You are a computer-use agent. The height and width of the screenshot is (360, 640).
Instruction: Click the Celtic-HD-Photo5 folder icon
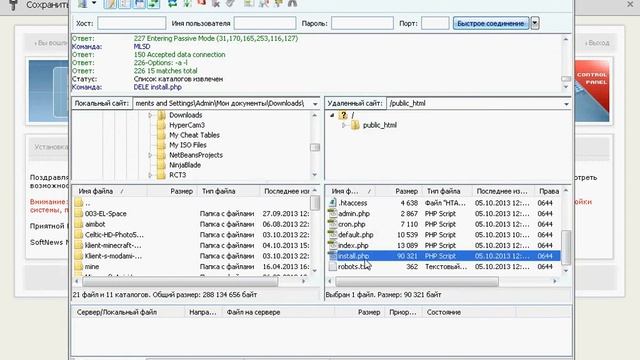click(79, 235)
